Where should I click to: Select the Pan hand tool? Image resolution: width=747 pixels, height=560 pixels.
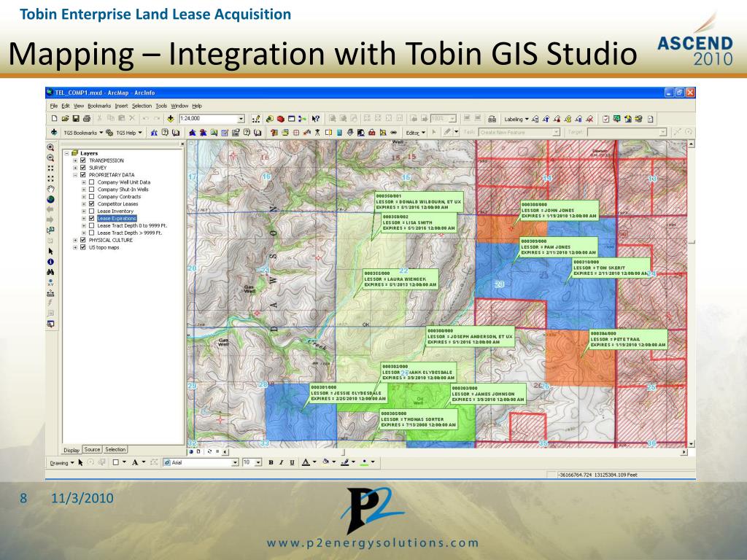(50, 189)
